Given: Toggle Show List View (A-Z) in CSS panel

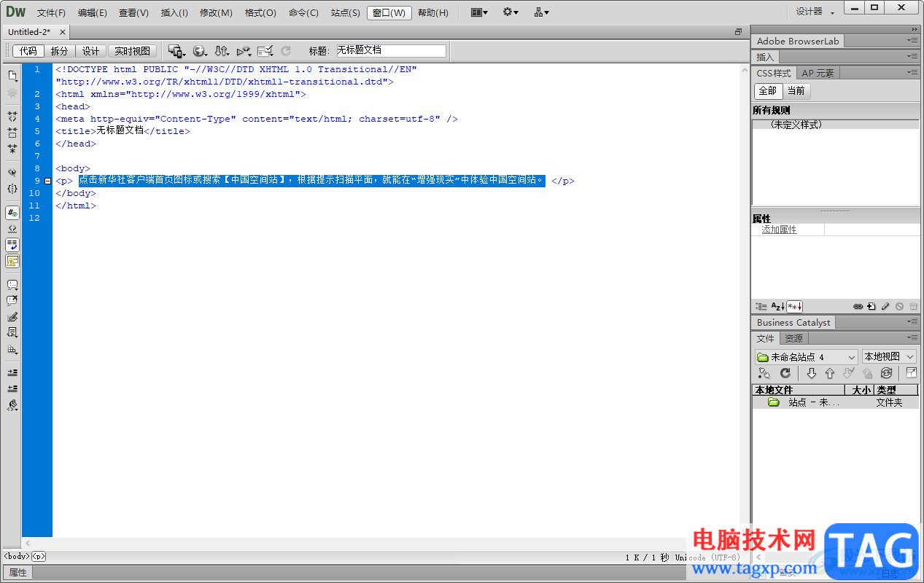Looking at the screenshot, I should click(777, 307).
